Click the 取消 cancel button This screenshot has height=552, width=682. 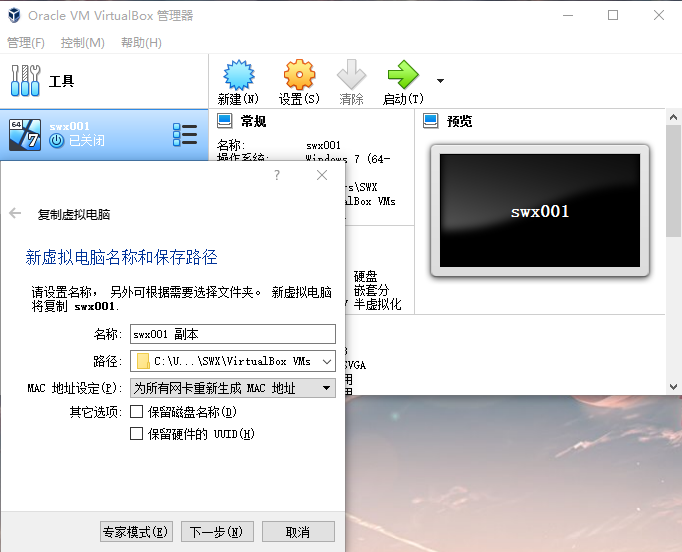click(298, 532)
